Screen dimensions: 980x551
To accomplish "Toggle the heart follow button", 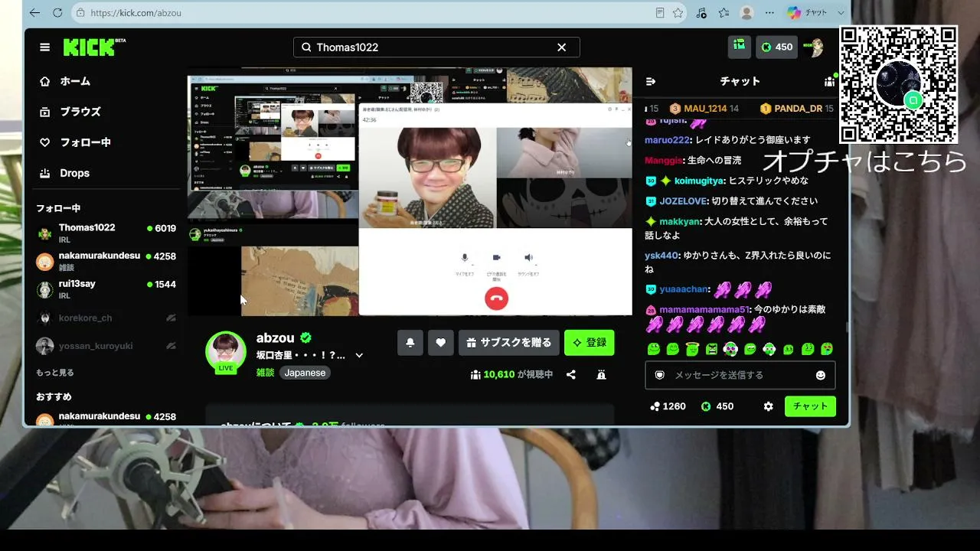I will coord(440,343).
